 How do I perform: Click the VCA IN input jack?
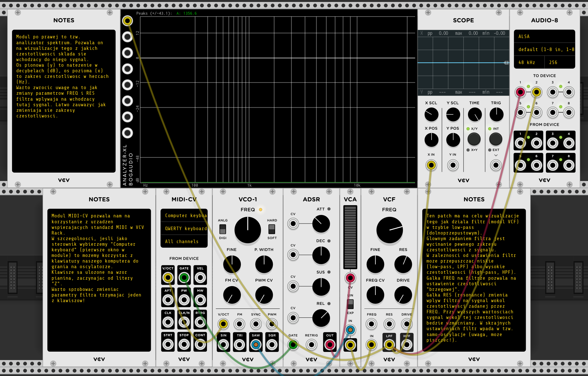coord(350,330)
